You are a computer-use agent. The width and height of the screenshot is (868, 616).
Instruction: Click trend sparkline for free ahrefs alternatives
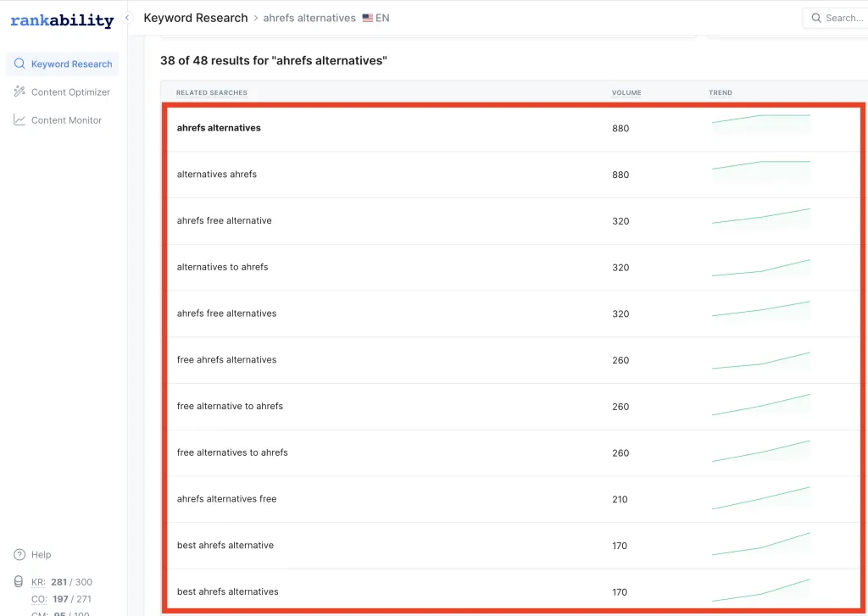coord(760,361)
